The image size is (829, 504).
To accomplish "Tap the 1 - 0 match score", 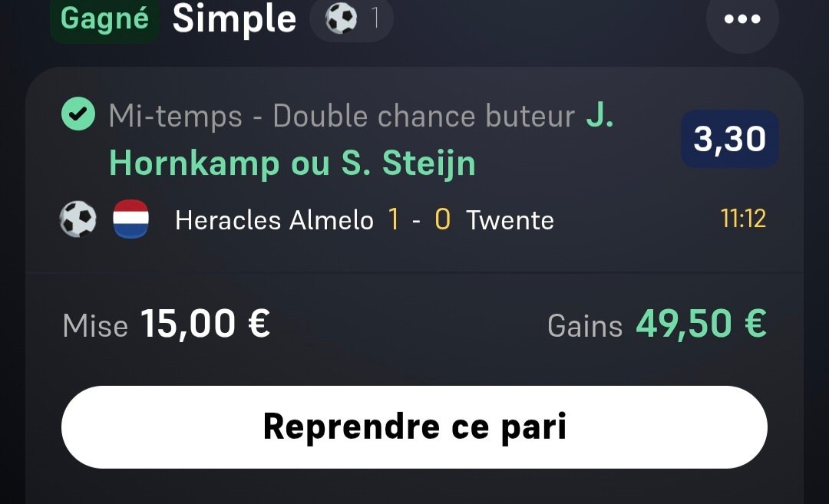I will tap(419, 219).
